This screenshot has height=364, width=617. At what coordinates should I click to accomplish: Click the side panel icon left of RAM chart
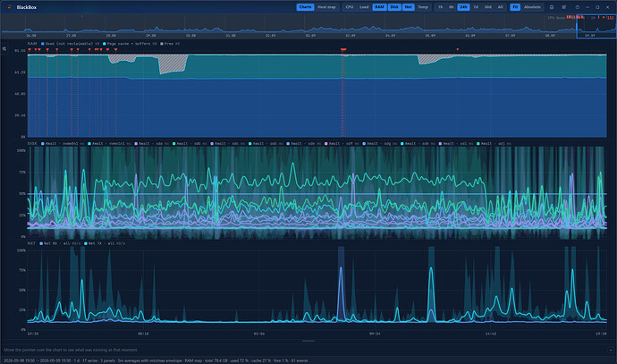(4, 49)
